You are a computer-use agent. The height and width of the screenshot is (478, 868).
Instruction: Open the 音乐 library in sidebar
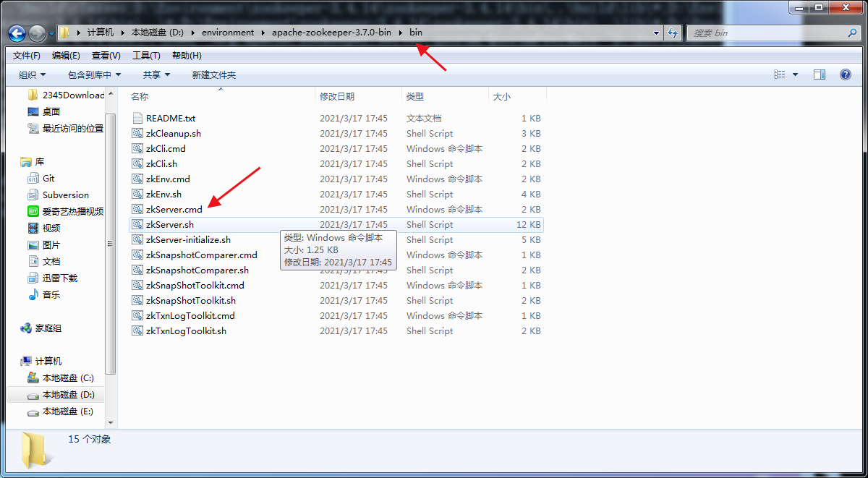tap(44, 294)
